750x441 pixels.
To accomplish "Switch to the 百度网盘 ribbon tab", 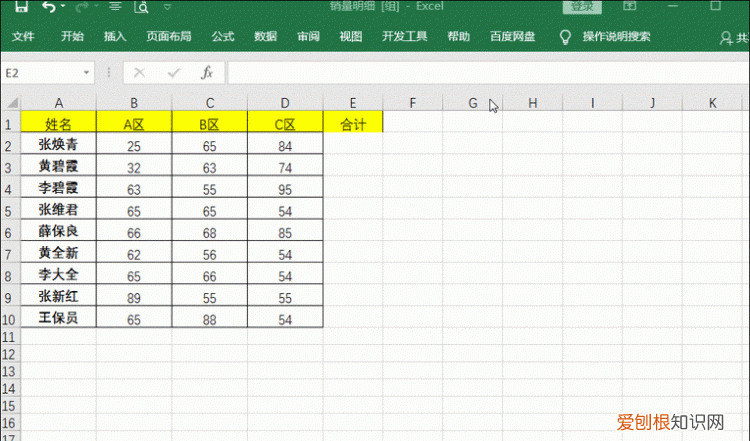I will click(x=512, y=36).
